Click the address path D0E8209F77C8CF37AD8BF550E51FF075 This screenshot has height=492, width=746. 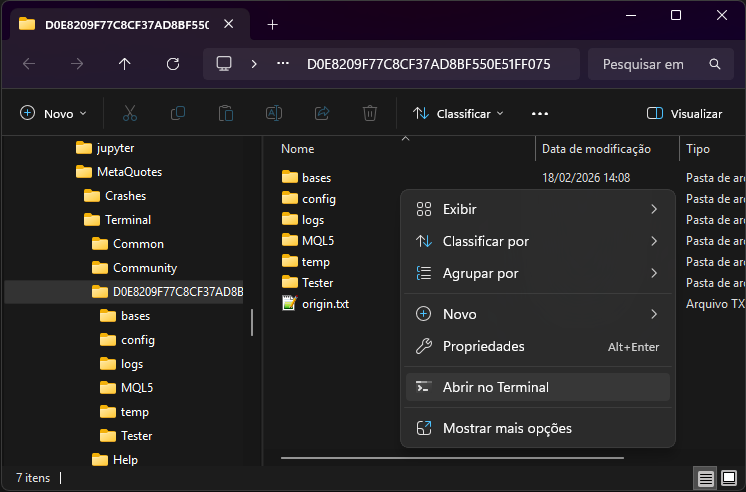[428, 64]
